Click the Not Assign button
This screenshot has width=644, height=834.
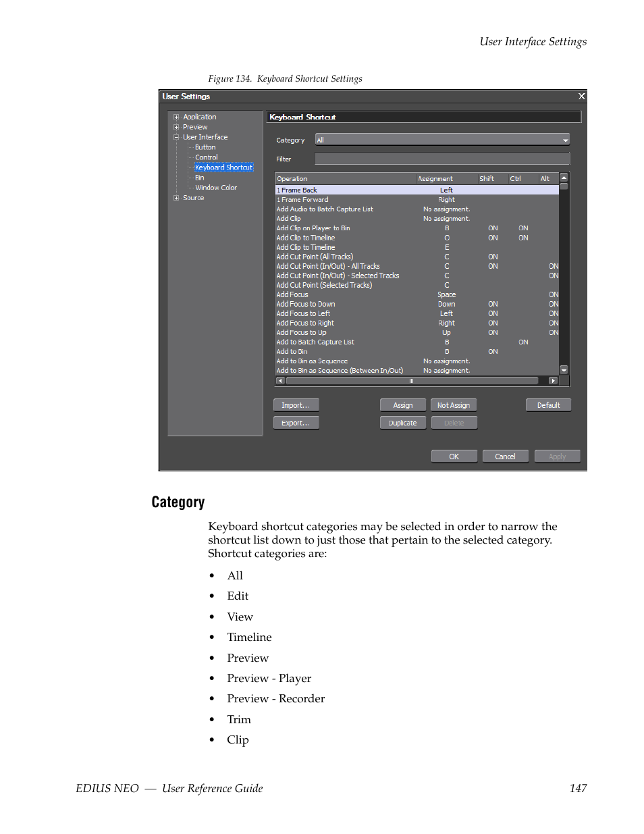454,405
